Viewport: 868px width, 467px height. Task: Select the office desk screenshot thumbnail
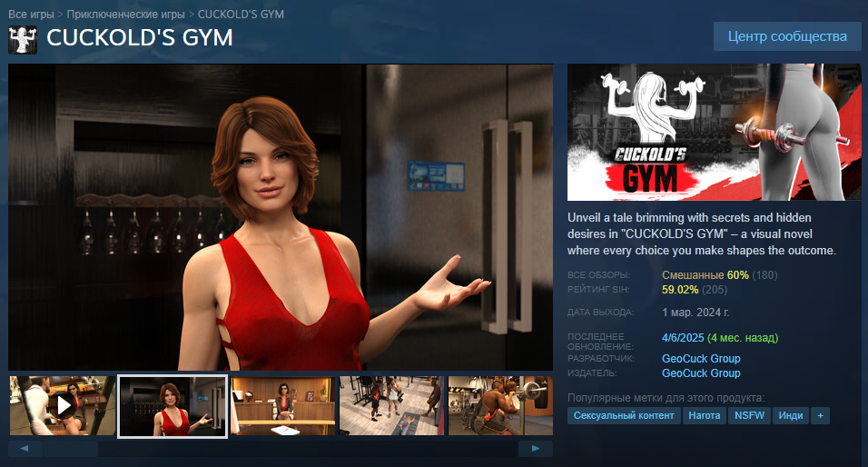(283, 405)
